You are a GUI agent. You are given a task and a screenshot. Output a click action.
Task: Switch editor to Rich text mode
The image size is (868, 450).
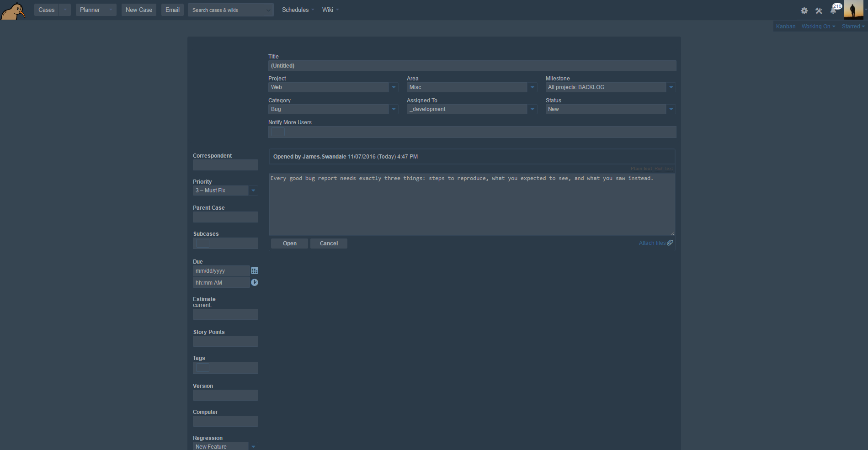click(664, 169)
